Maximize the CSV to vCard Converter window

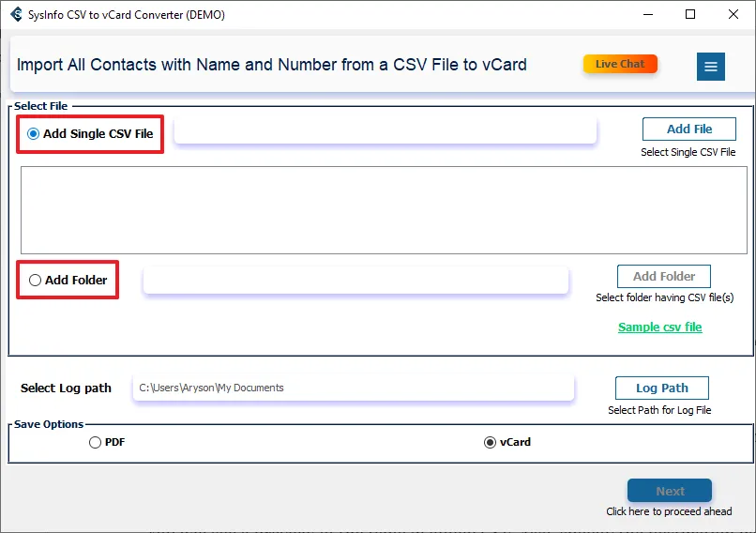tap(690, 14)
